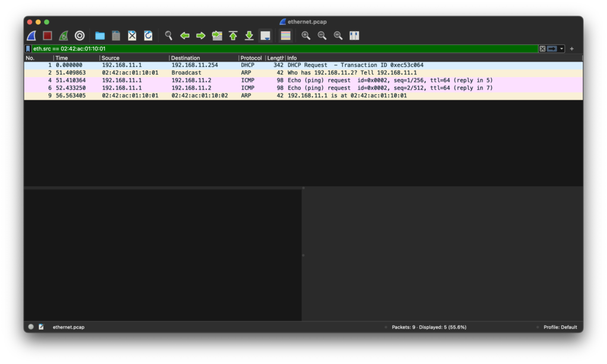Jump to the last packet
Viewport: 607px width, 364px height.
(x=249, y=36)
